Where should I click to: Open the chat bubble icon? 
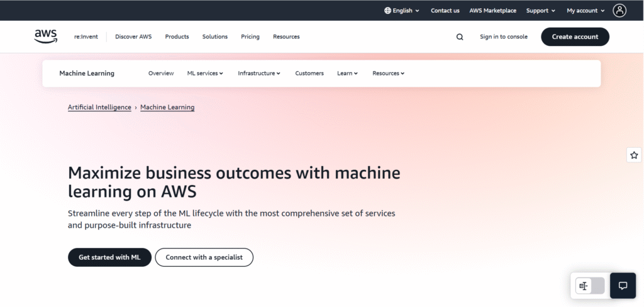coord(623,286)
